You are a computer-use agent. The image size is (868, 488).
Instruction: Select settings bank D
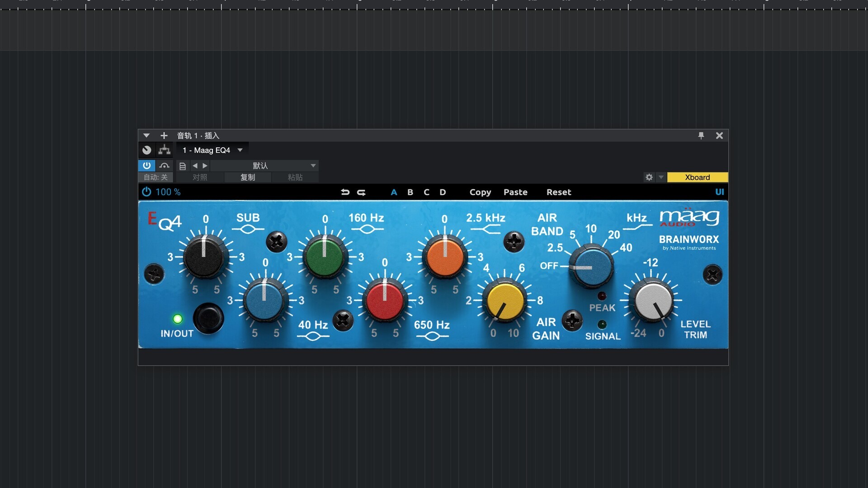click(x=443, y=192)
